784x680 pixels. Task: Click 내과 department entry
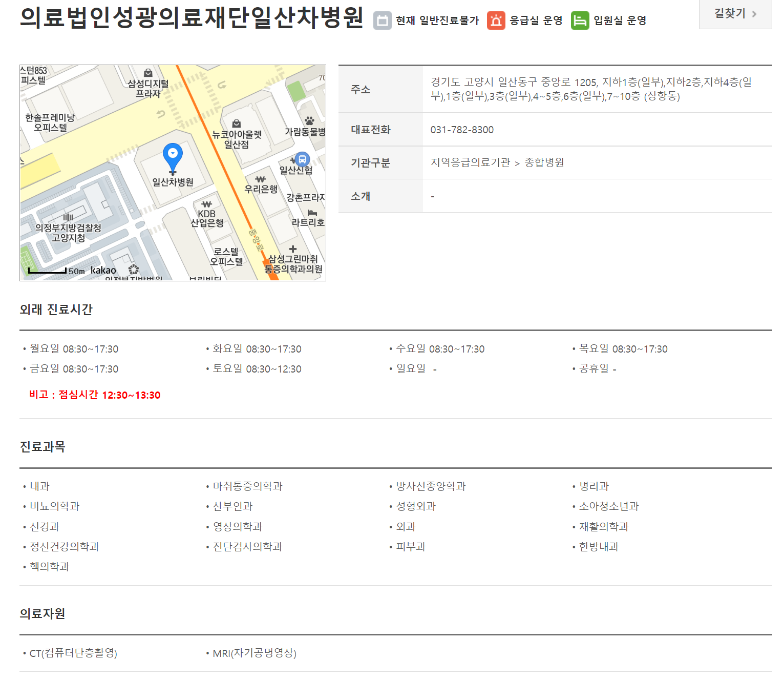click(39, 486)
